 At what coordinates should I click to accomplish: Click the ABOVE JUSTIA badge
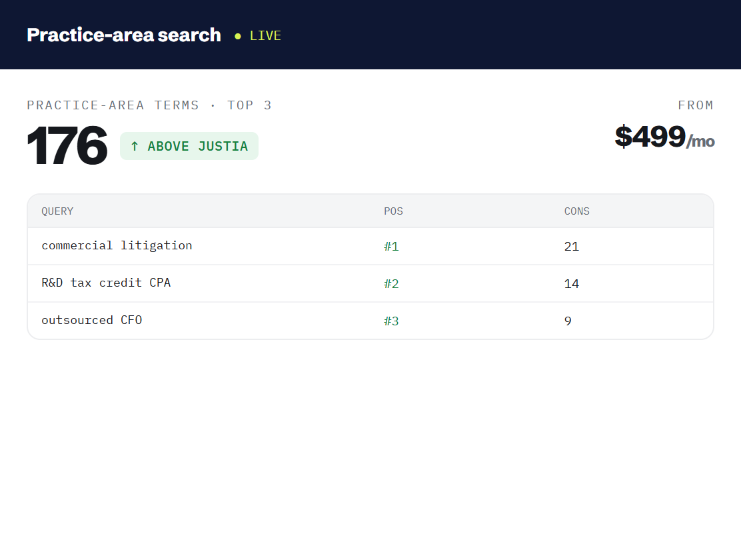pyautogui.click(x=189, y=146)
